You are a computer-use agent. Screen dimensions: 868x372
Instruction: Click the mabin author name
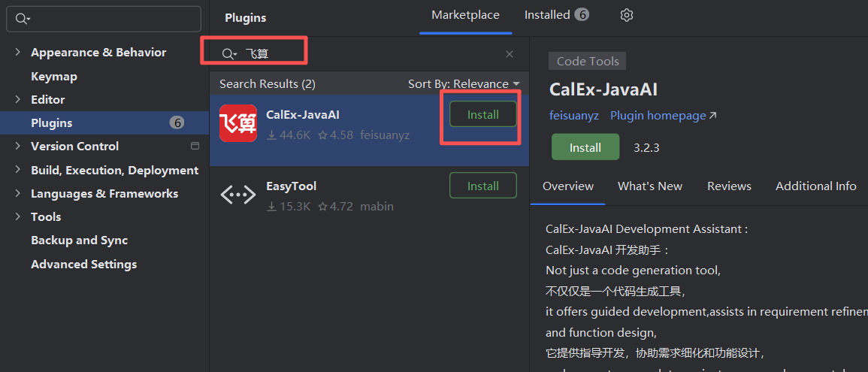point(377,207)
